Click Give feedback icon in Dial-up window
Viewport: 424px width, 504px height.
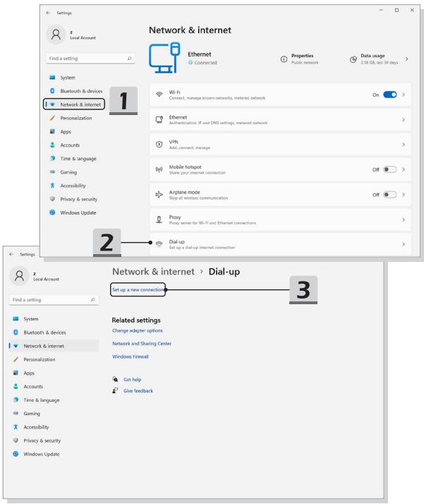[115, 390]
